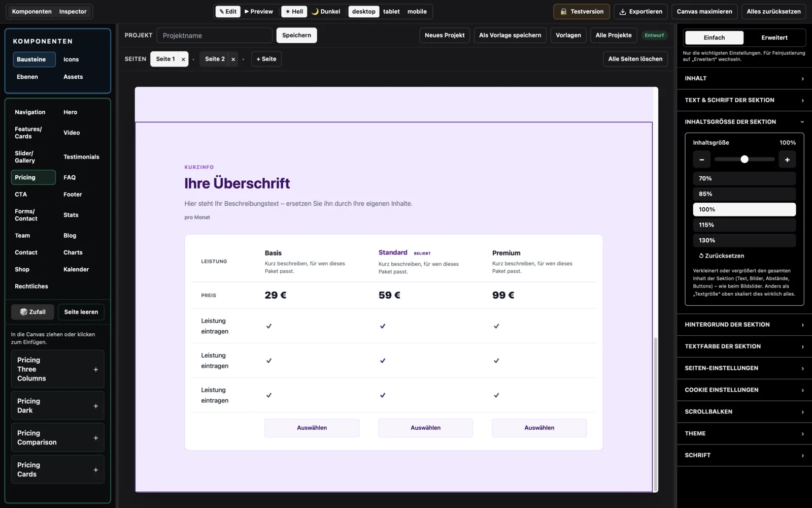
Task: Expand the SCROLLBALKEN section
Action: click(744, 412)
